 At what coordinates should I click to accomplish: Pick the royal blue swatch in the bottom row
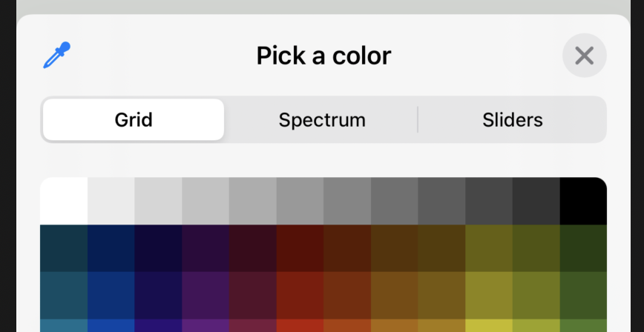111,326
